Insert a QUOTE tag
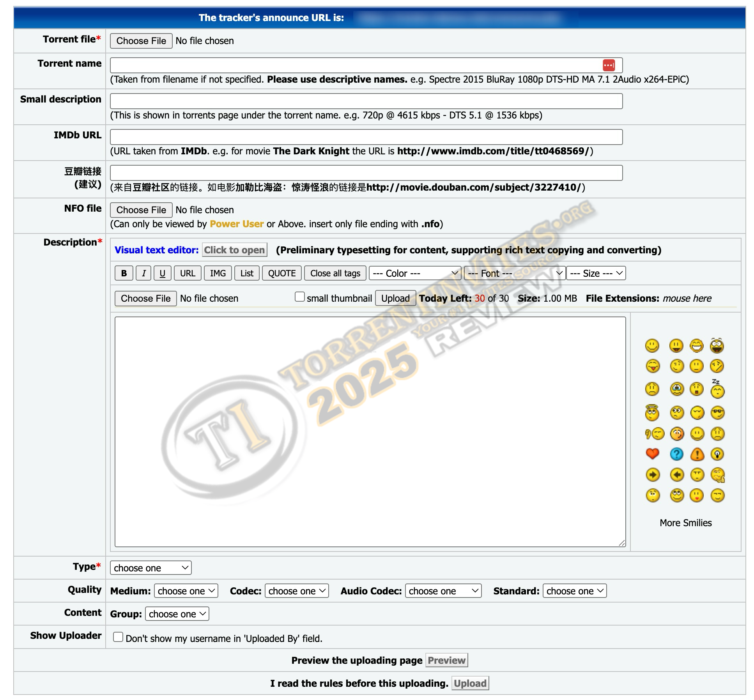This screenshot has width=754, height=700. click(282, 273)
